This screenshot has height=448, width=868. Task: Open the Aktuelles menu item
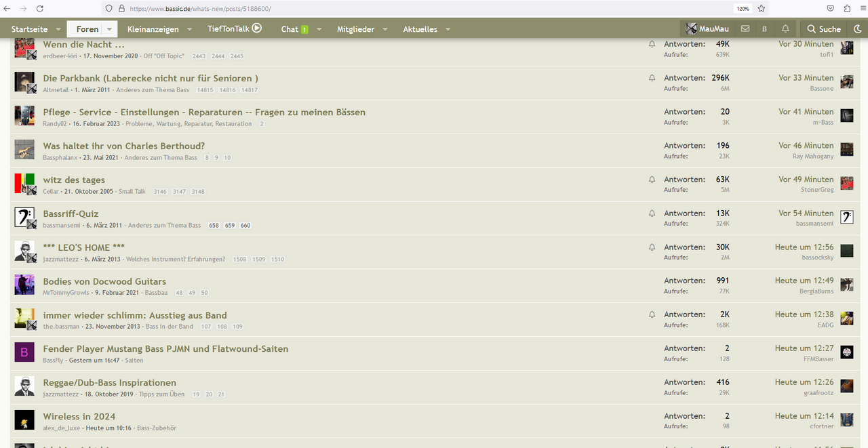420,29
